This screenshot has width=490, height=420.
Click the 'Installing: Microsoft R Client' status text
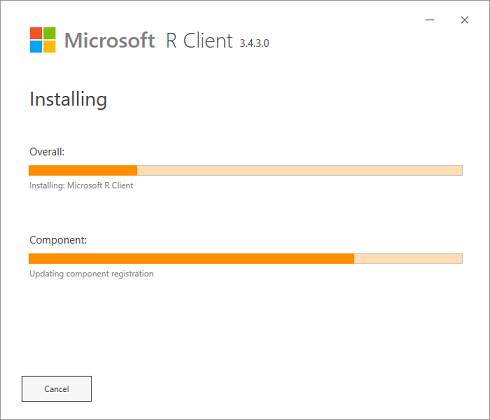point(81,186)
